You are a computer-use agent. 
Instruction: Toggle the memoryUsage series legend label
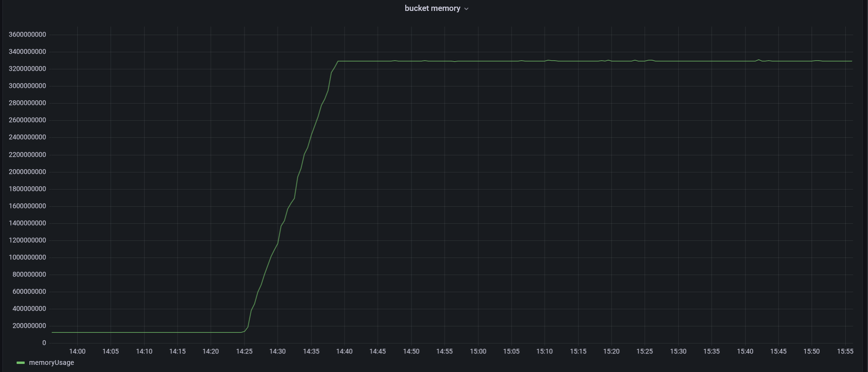(51, 363)
